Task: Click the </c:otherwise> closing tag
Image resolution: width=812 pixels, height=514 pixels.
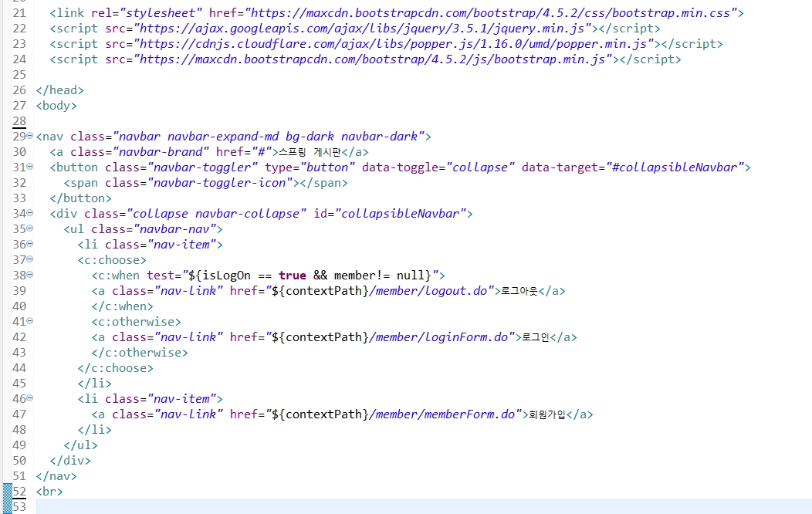Action: tap(140, 353)
